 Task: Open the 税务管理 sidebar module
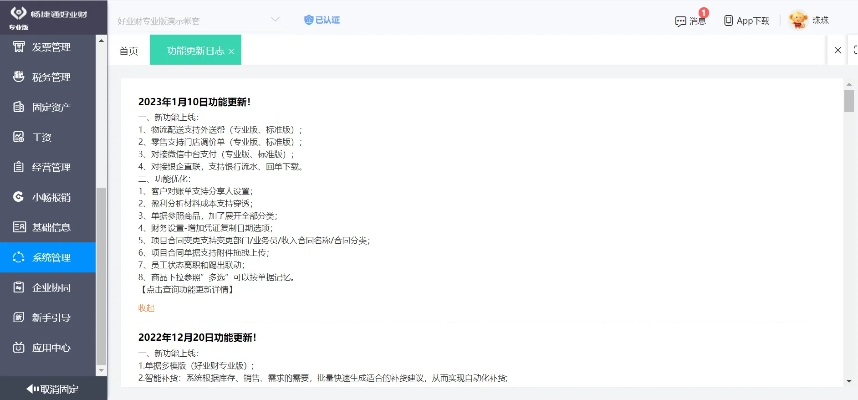50,77
